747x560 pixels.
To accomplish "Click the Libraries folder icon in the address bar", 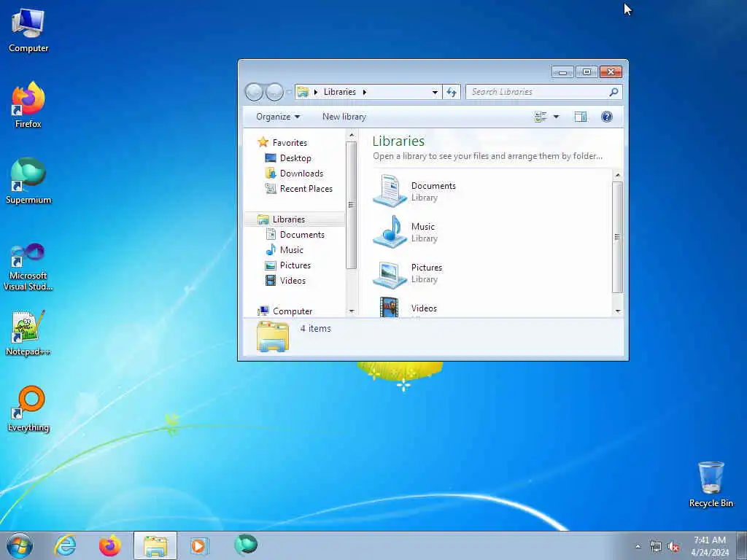I will (303, 92).
